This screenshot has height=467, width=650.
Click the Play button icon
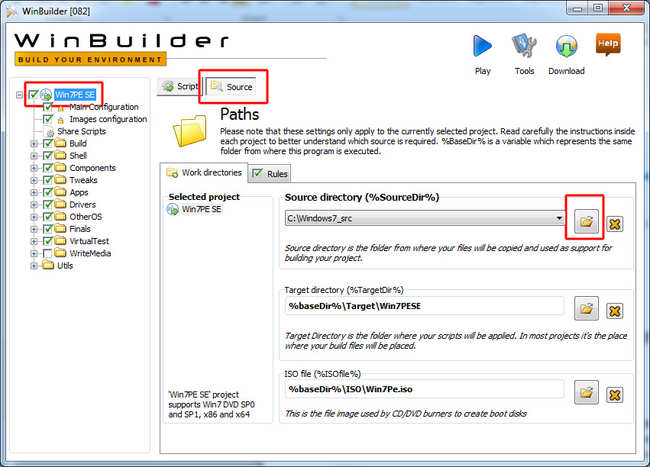tap(483, 46)
